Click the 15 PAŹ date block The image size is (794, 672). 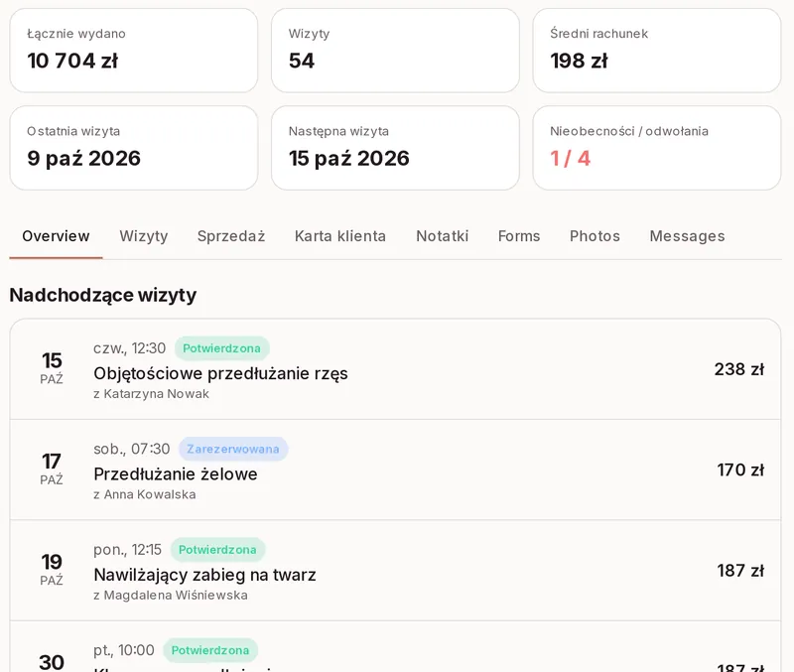click(x=52, y=368)
